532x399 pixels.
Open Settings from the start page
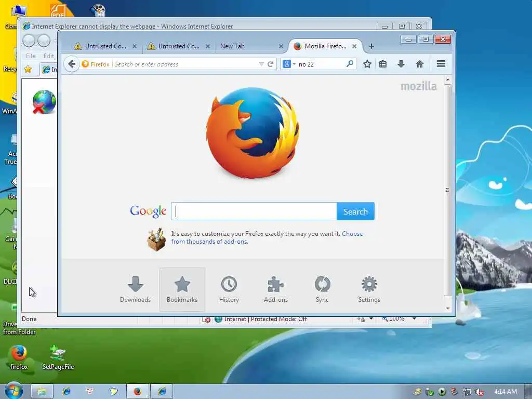(x=369, y=289)
